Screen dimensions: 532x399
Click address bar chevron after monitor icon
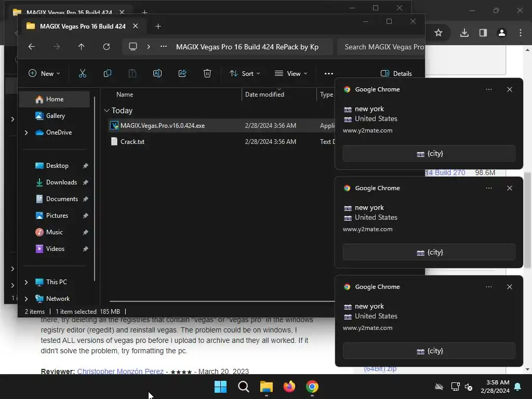[x=149, y=46]
